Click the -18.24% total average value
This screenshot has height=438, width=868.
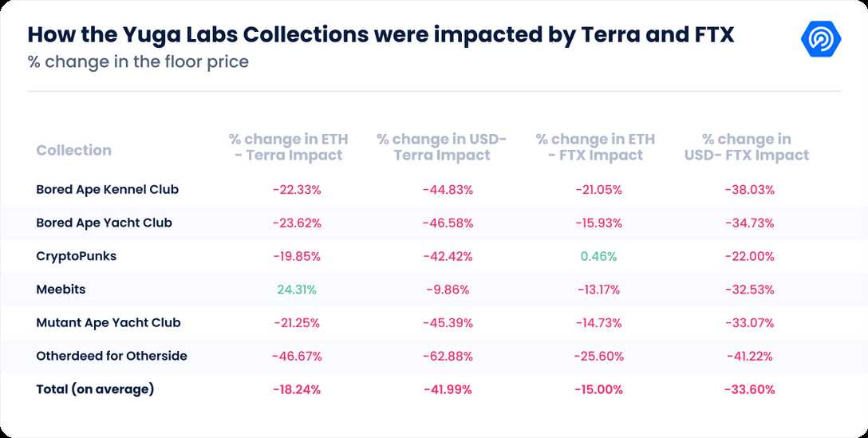297,389
